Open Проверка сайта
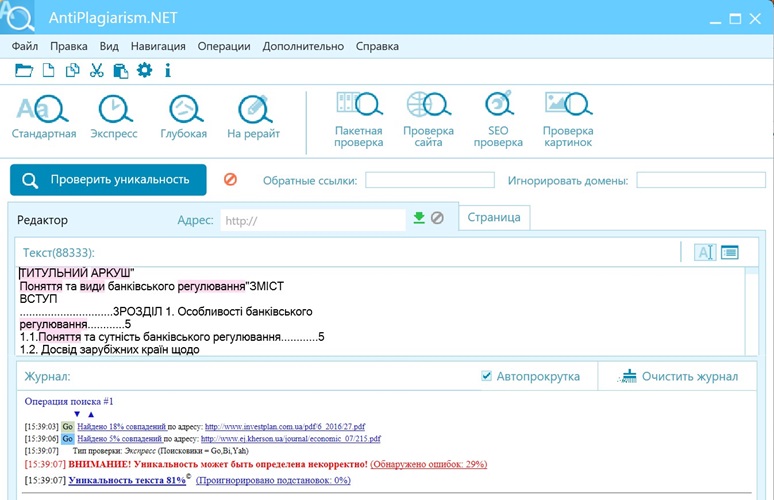 pos(428,119)
